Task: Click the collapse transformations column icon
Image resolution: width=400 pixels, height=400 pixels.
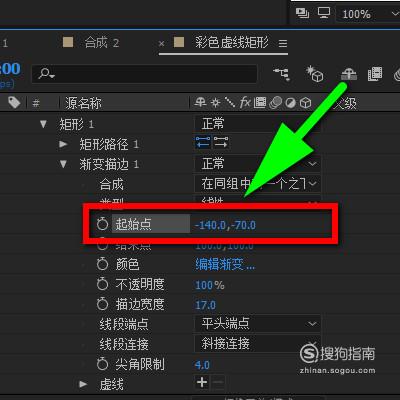Action: click(215, 103)
